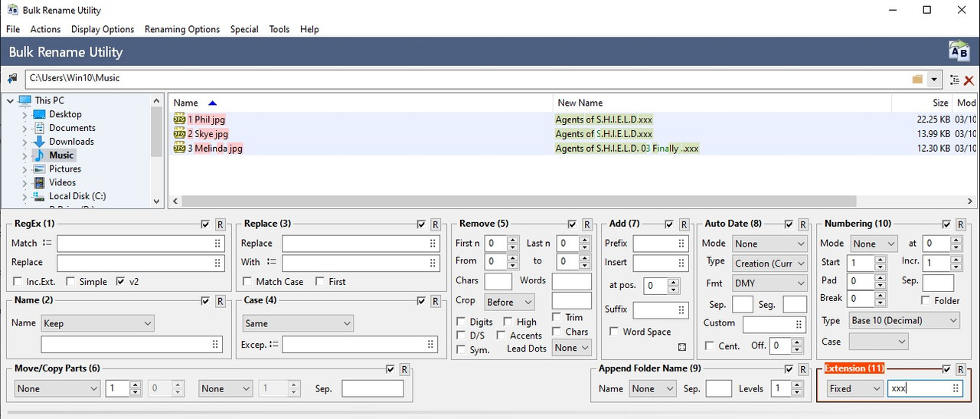Click the list options icon beside path dropdown
The image size is (980, 419).
coord(954,79)
